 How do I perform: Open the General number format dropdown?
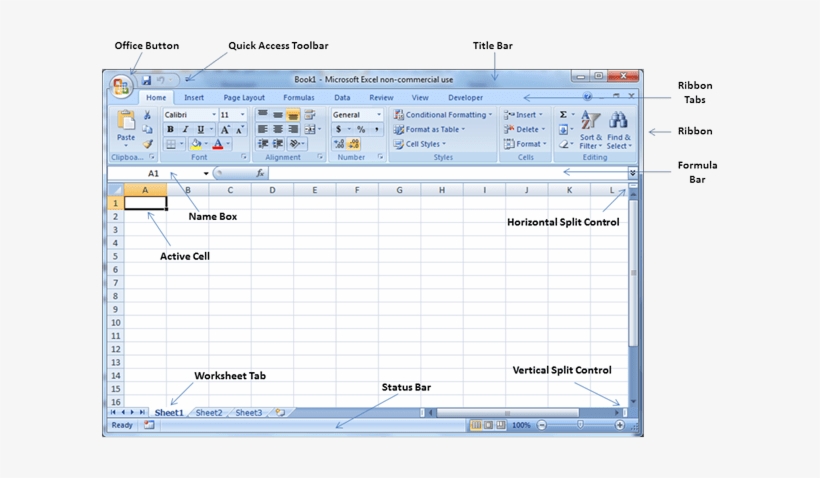(379, 115)
